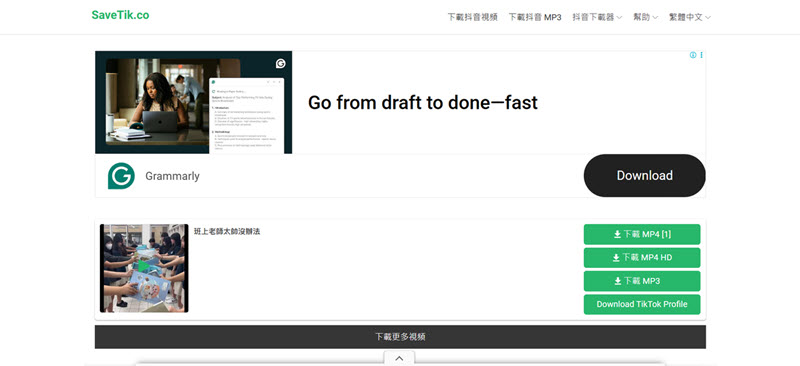Open the ad options three-dot icon

click(702, 55)
